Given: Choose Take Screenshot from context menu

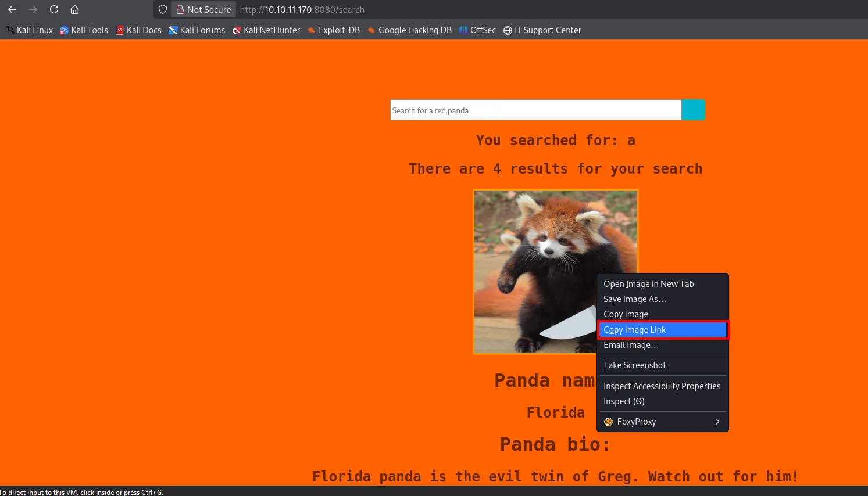Looking at the screenshot, I should click(663, 365).
